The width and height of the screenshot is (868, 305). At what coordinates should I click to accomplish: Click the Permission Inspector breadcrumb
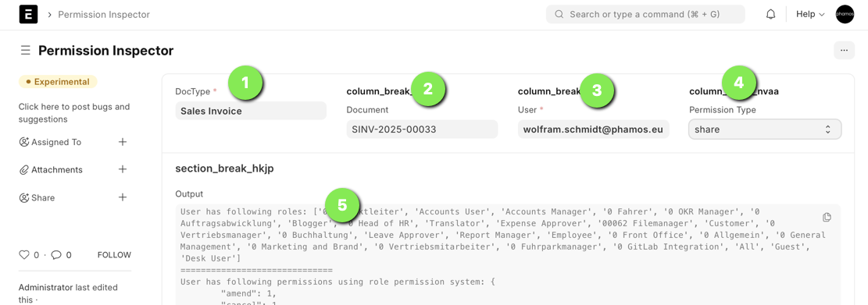(x=104, y=14)
